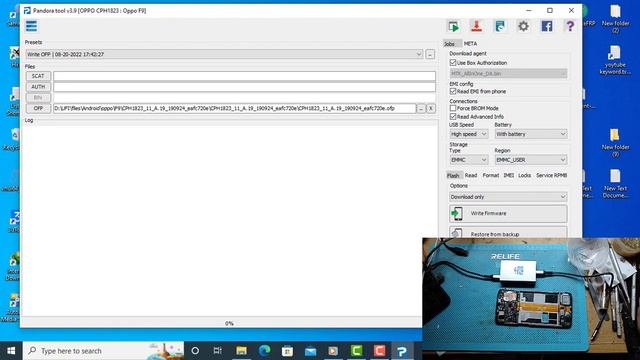Click the SCAT file path field

click(x=244, y=76)
